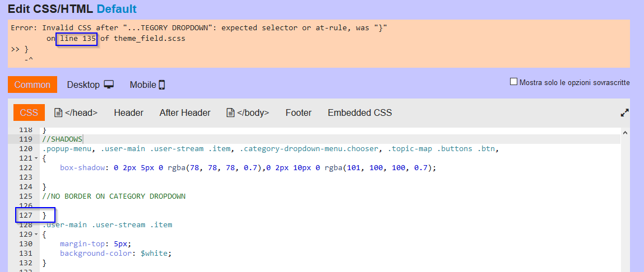The height and width of the screenshot is (272, 644).
Task: Open the Footer editor tab
Action: click(x=299, y=112)
